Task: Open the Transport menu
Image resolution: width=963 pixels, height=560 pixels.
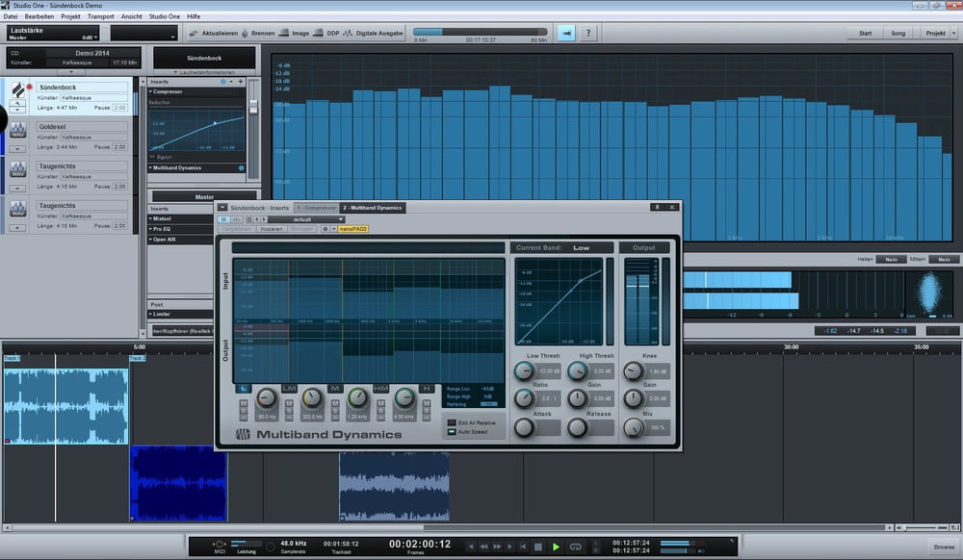Action: click(100, 16)
